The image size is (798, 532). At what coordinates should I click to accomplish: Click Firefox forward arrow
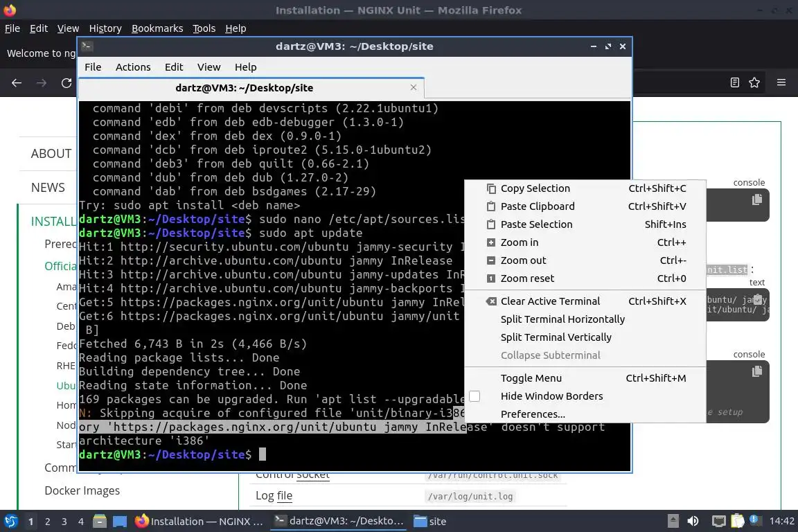(x=42, y=83)
